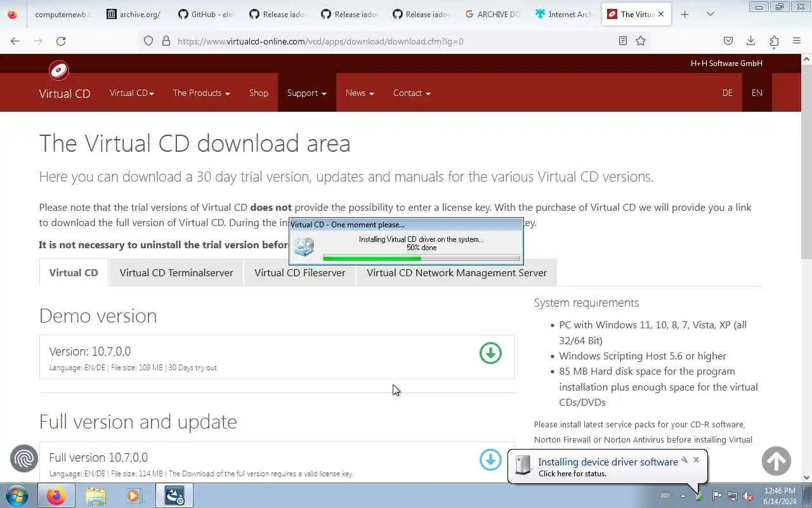Open options wrench in notification balloon
Screen dimensions: 812x508
tap(684, 460)
